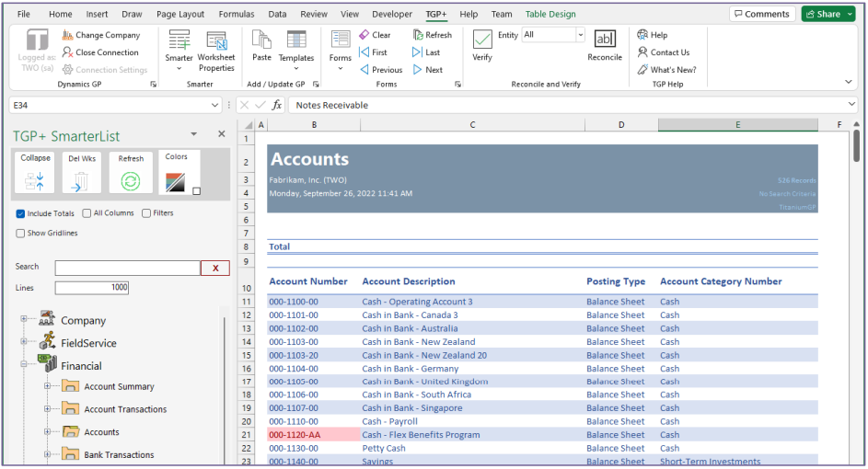The image size is (868, 469).
Task: Uncheck Include Totals checkbox
Action: point(20,213)
